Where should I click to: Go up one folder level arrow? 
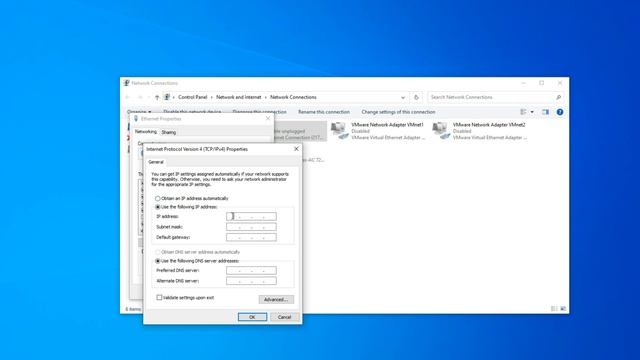click(x=157, y=97)
